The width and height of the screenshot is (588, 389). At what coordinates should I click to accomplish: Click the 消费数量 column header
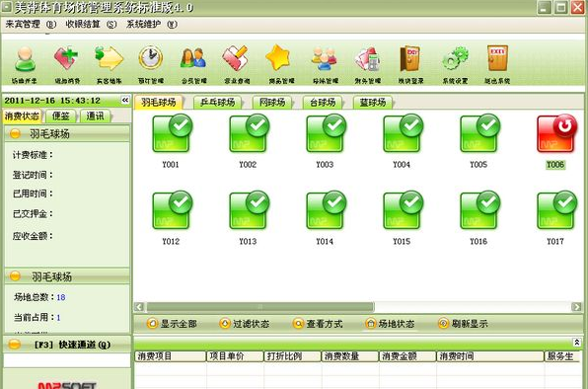[x=350, y=356]
